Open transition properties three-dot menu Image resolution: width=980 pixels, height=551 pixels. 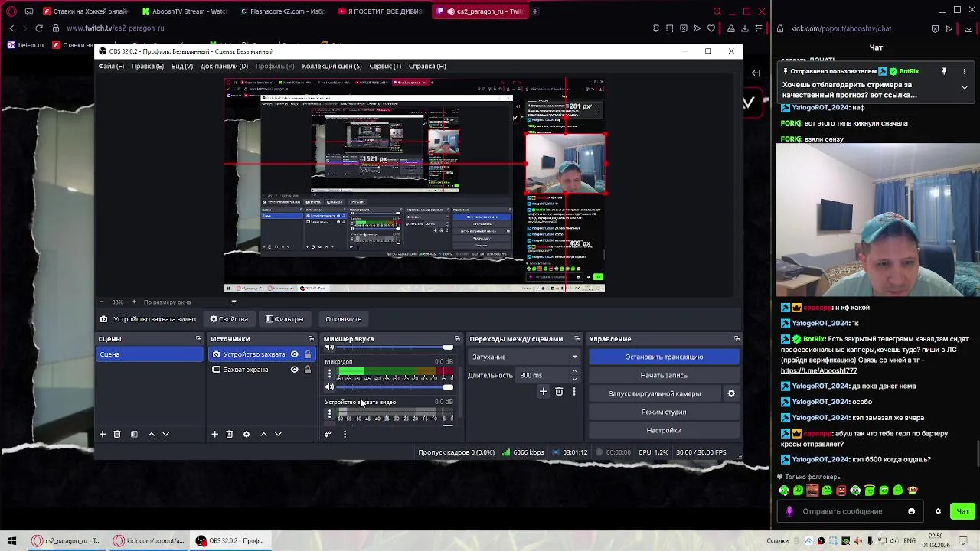[574, 391]
